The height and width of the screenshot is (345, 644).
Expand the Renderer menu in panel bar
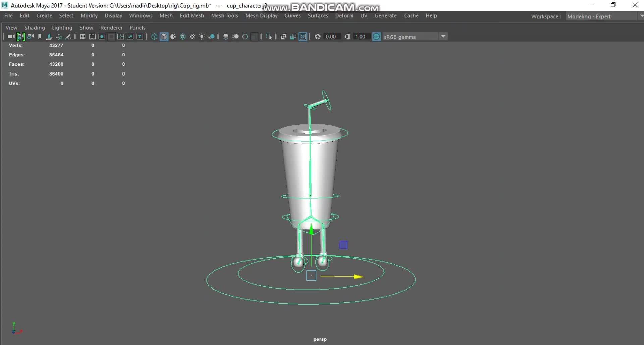click(x=111, y=28)
